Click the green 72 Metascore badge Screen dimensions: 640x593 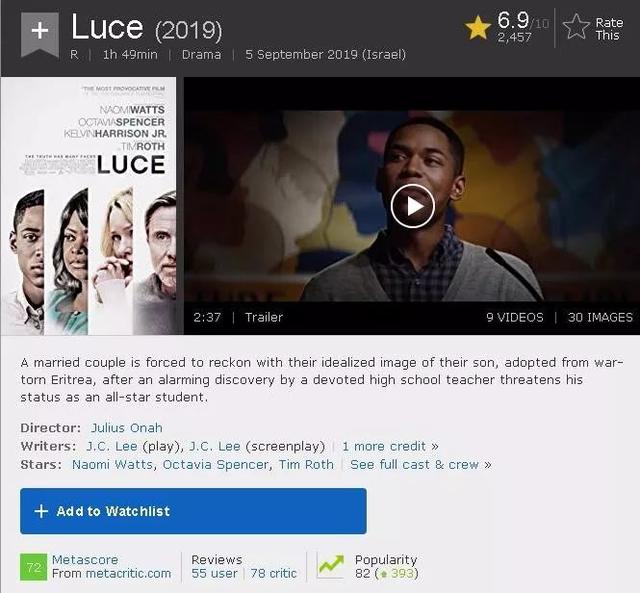pyautogui.click(x=33, y=566)
